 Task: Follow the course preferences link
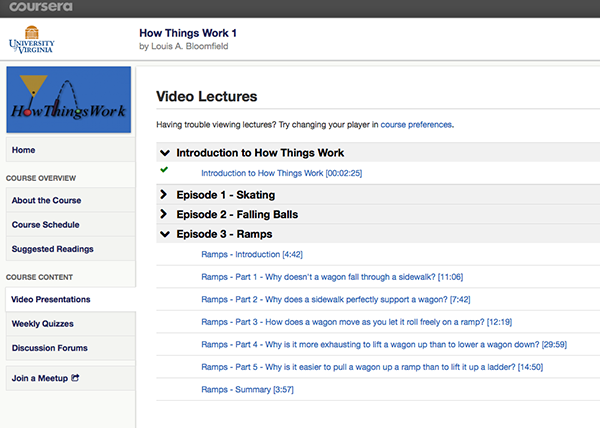[416, 125]
